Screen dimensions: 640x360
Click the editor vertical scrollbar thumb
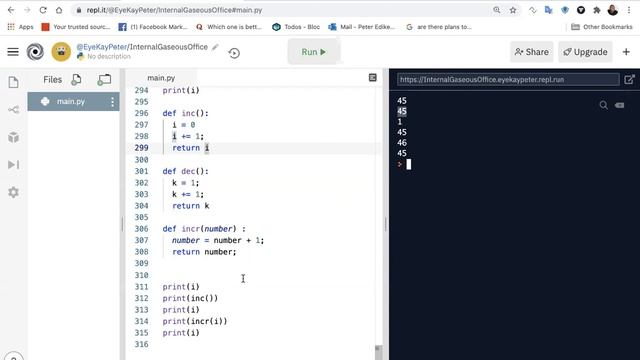[378, 353]
